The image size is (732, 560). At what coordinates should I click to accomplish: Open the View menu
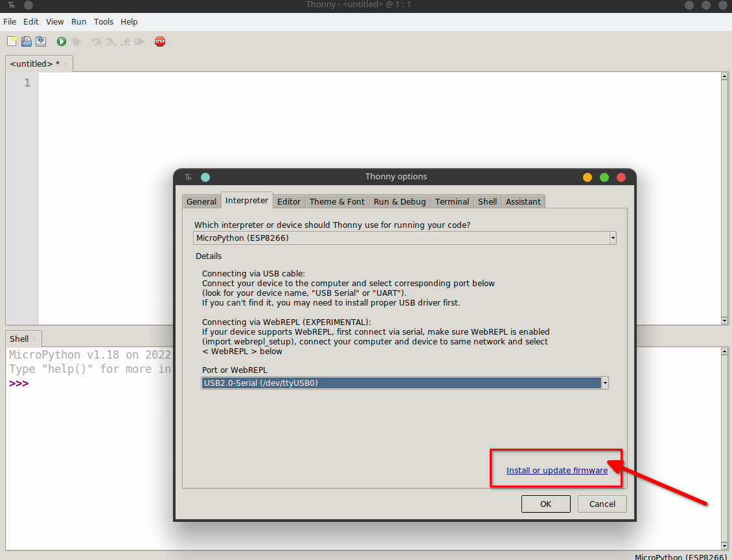(54, 22)
